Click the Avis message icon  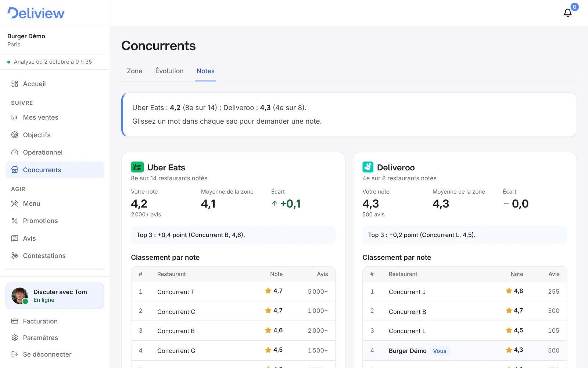point(15,238)
